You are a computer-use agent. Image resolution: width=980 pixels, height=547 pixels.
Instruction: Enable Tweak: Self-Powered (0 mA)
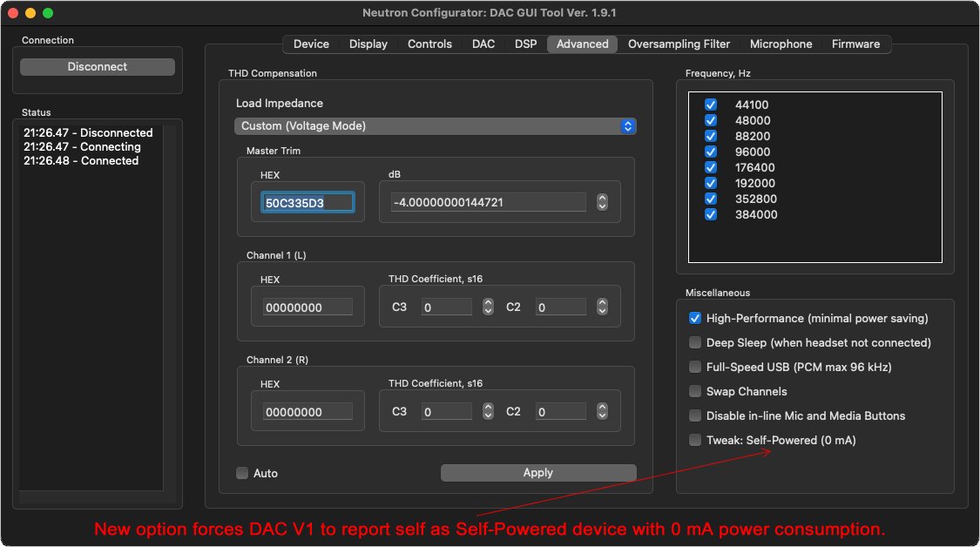coord(695,440)
